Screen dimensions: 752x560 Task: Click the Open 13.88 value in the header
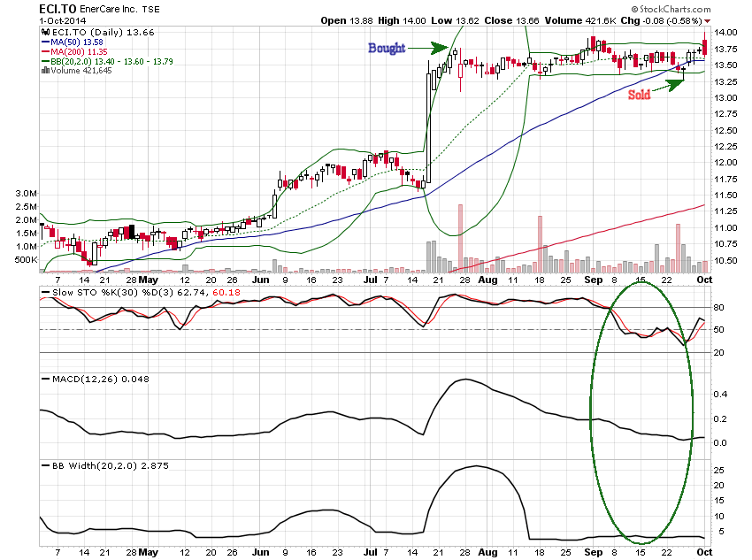pyautogui.click(x=347, y=20)
